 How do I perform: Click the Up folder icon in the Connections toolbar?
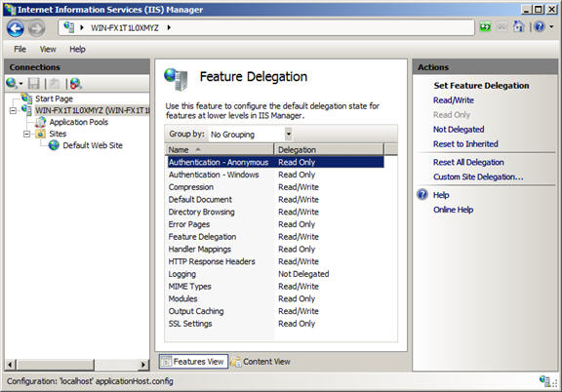click(x=55, y=84)
